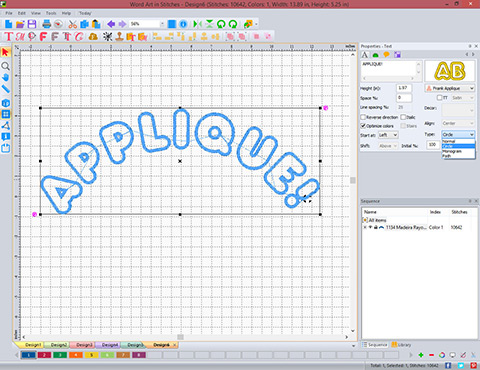This screenshot has width=480, height=370.
Task: Open the Tools menu
Action: coord(51,13)
